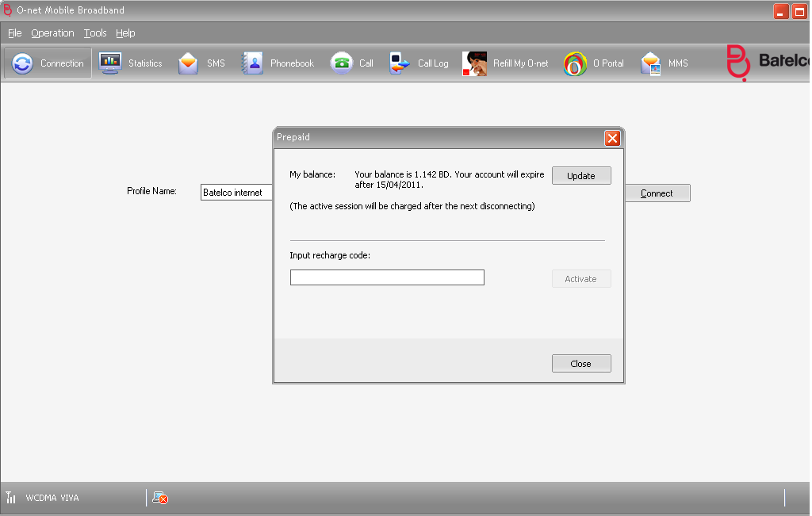Click the Batelco logo
The width and height of the screenshot is (812, 516).
[x=768, y=62]
